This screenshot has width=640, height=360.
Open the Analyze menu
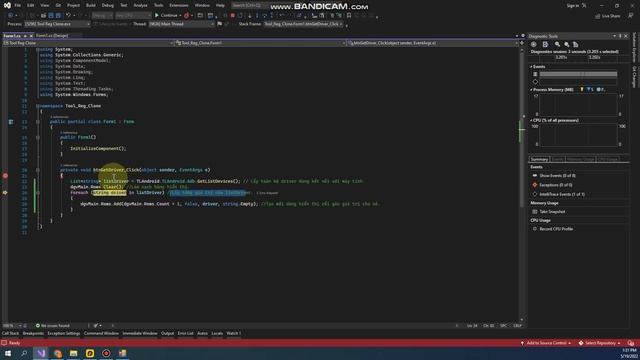point(140,5)
